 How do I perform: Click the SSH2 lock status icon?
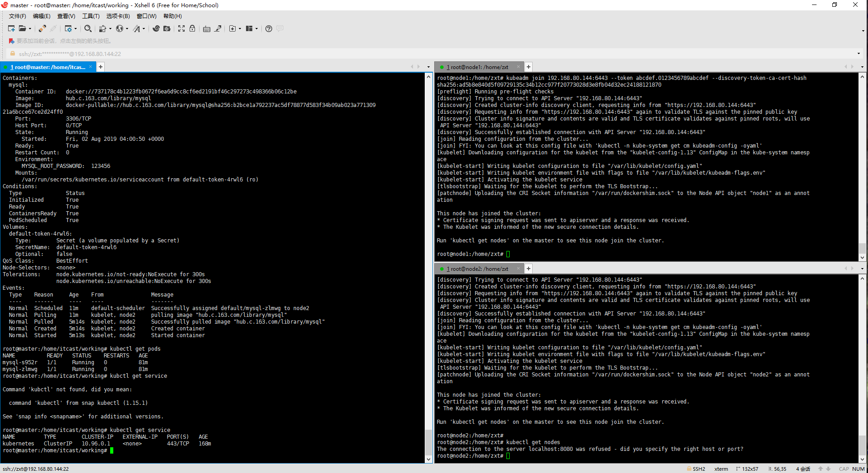click(x=689, y=469)
